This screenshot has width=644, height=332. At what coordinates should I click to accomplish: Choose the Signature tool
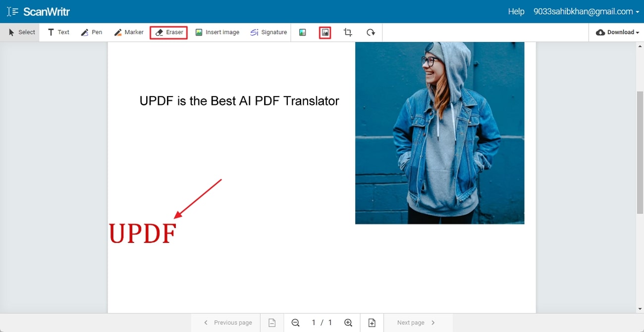click(x=268, y=32)
